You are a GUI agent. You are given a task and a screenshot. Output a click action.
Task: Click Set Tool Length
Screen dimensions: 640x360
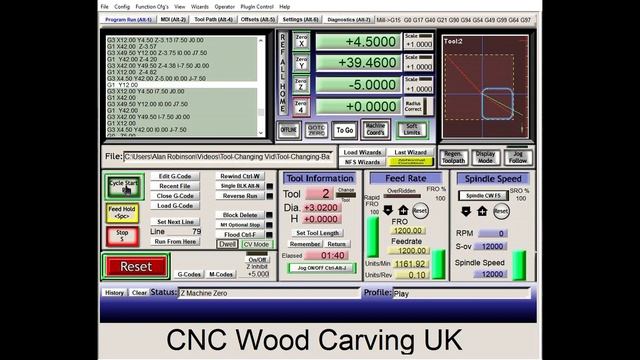[318, 233]
